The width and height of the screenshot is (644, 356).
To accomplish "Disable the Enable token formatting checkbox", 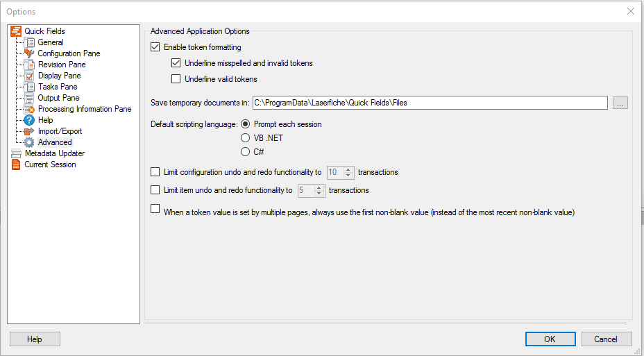I will click(x=155, y=46).
